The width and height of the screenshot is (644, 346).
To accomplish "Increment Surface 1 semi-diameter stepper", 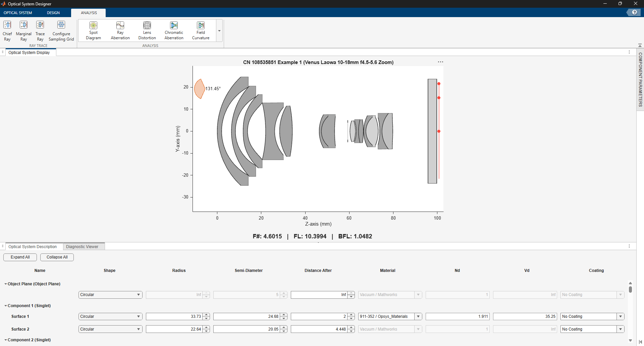I will (284, 315).
